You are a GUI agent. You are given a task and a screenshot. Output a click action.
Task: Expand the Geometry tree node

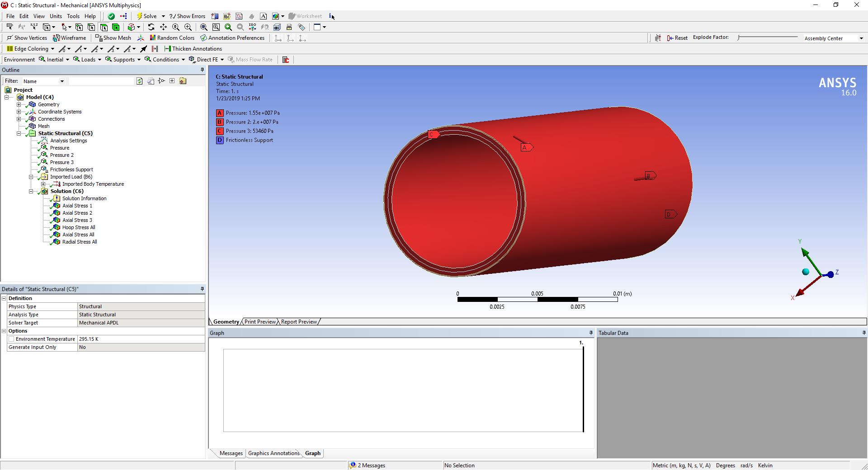19,104
